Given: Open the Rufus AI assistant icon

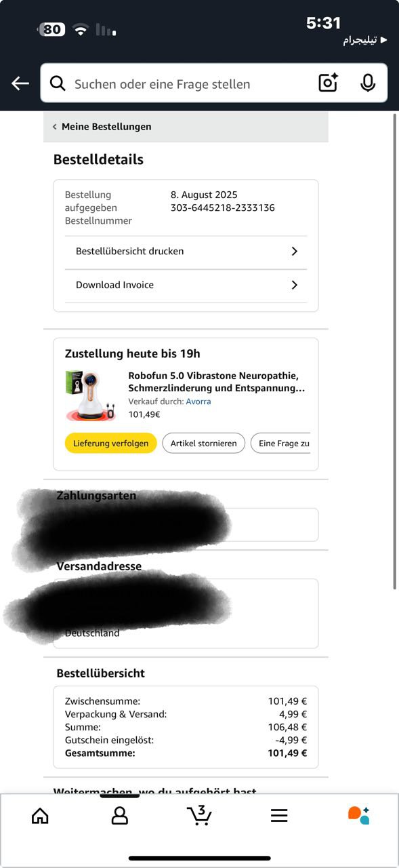Looking at the screenshot, I should point(359,815).
